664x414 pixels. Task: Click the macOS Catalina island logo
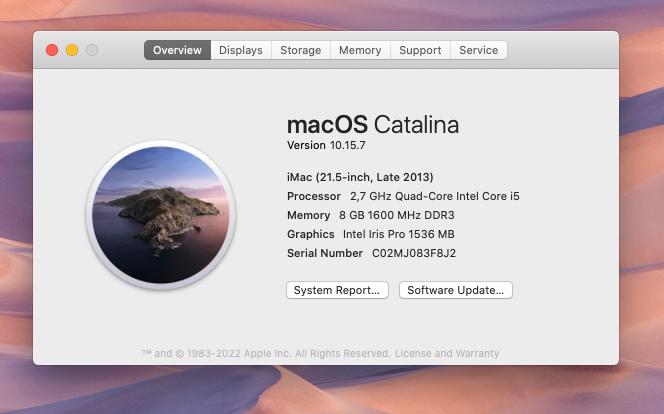161,215
